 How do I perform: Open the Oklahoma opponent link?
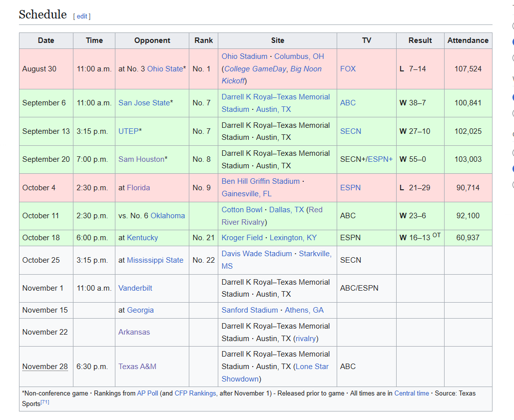[167, 216]
